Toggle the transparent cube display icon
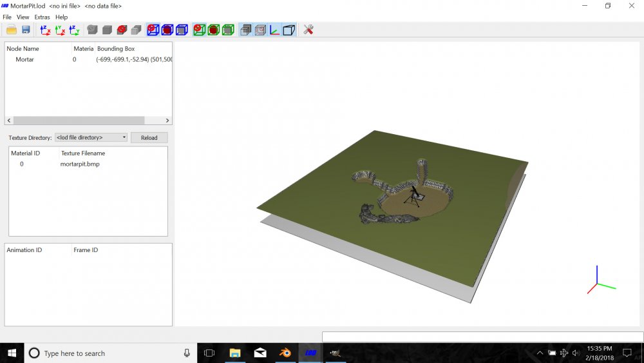 coord(260,30)
